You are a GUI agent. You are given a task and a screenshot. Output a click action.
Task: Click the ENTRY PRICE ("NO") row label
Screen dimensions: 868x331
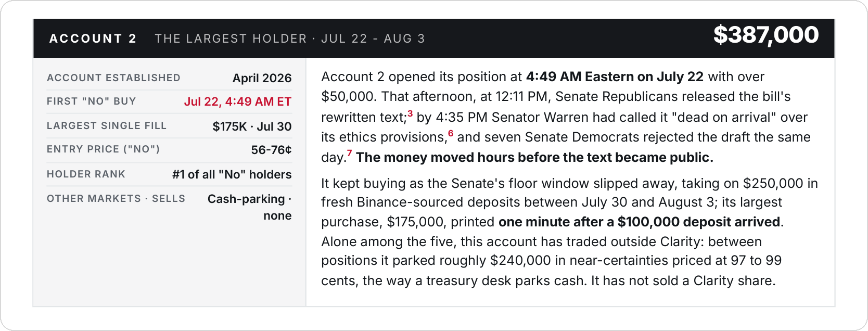(104, 149)
